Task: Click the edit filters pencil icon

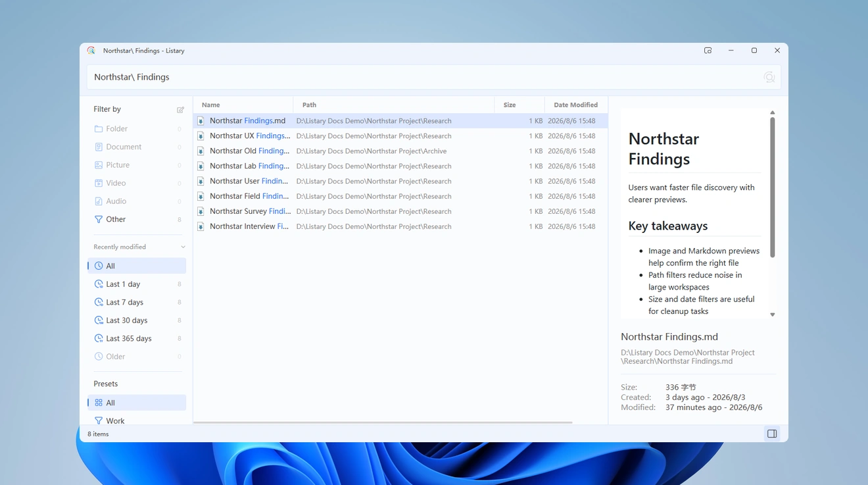Action: coord(180,109)
